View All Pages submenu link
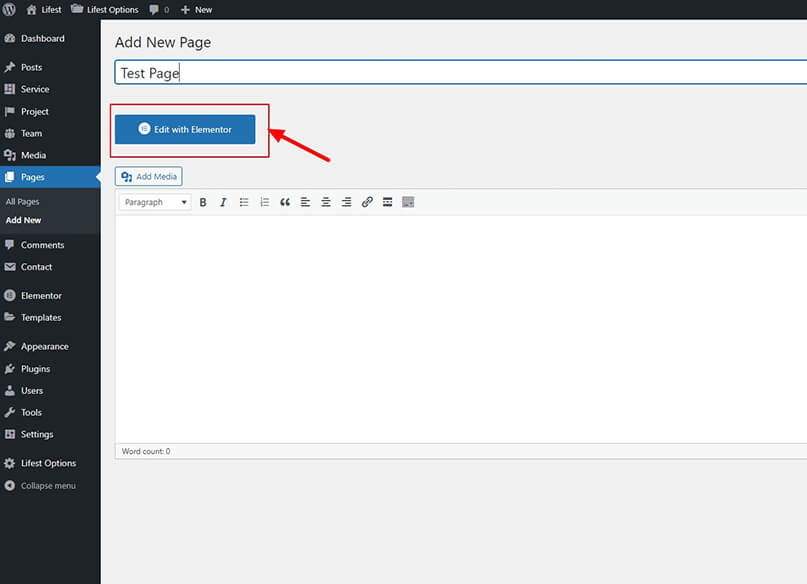Screen dimensions: 807x584 [22, 202]
